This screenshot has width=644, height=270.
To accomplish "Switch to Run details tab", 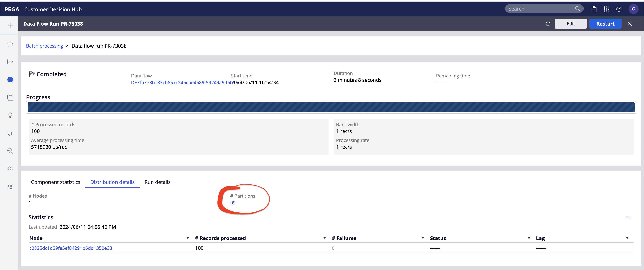I will pyautogui.click(x=158, y=181).
